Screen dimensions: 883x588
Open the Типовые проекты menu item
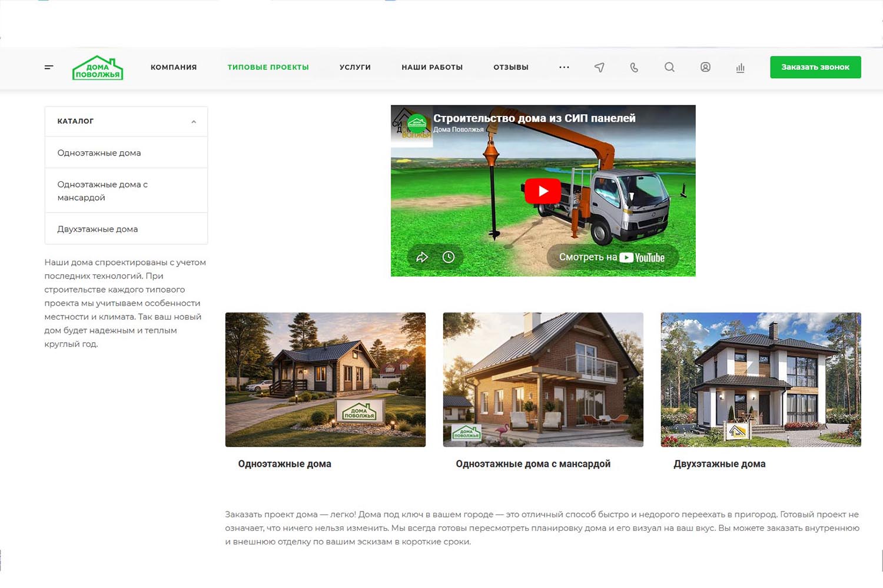(x=268, y=67)
